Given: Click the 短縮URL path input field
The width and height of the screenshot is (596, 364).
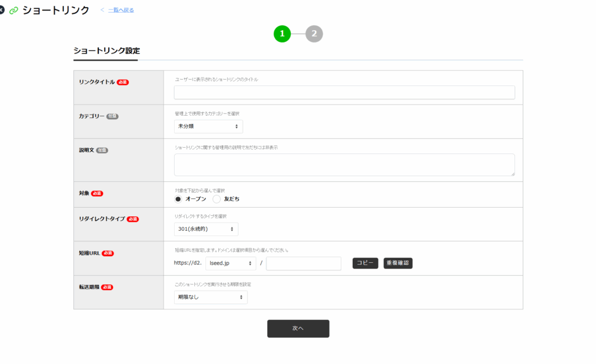Looking at the screenshot, I should click(x=303, y=263).
